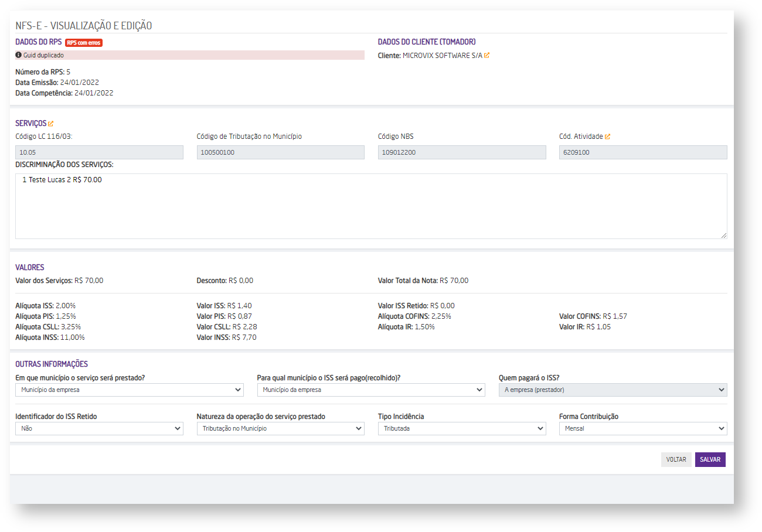The height and width of the screenshot is (532, 762).
Task: Click the Cód. Atividade external link icon
Action: [608, 137]
